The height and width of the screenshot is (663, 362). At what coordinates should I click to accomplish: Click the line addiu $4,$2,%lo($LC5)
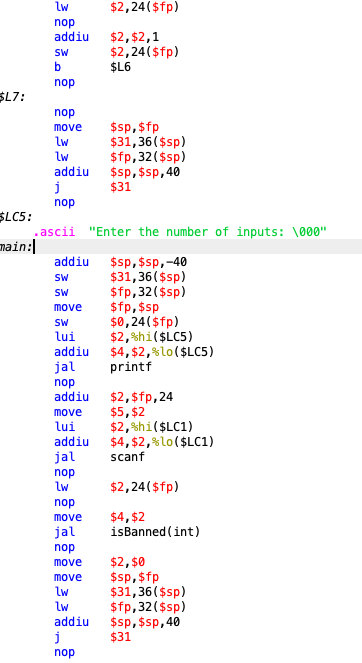(x=134, y=352)
